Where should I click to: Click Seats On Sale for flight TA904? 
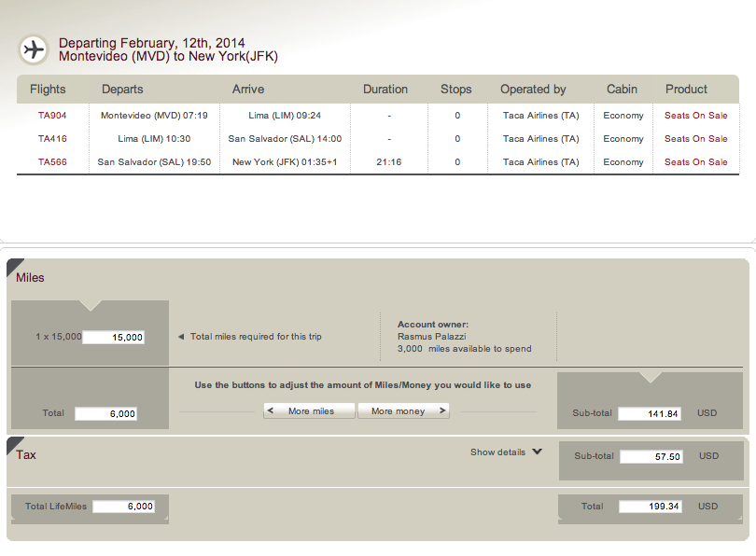click(x=695, y=116)
